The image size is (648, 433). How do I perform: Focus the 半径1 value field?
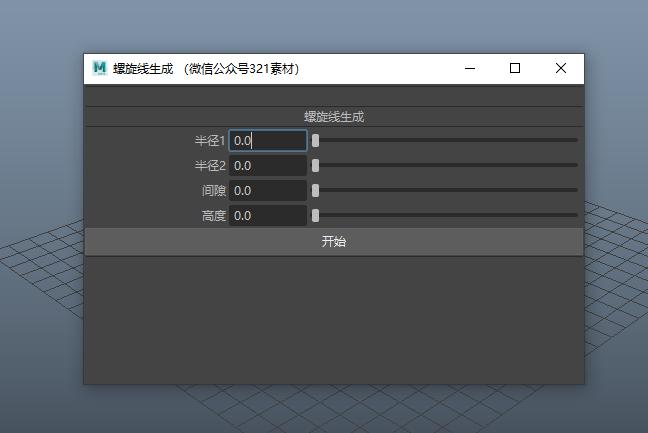click(x=268, y=141)
